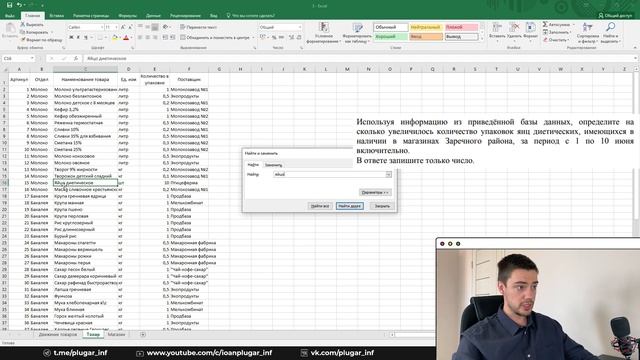
Task: Open the Движение товаров sheet tab
Action: tap(58, 335)
